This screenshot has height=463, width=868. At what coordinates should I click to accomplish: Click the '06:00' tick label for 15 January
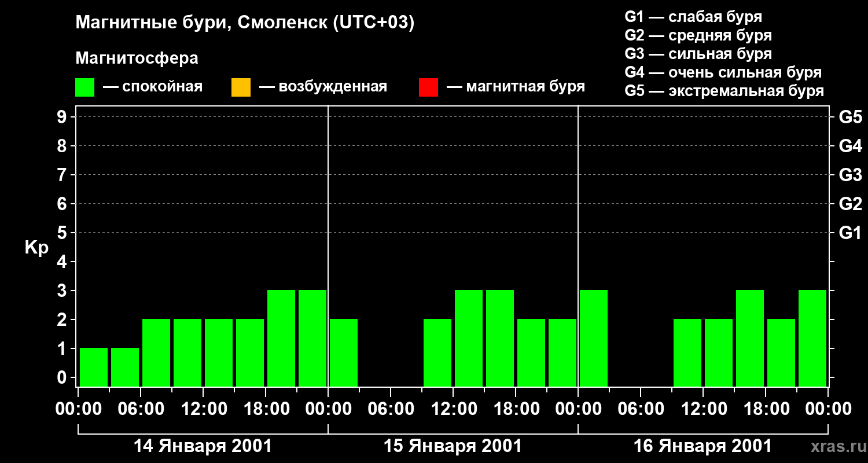tap(391, 409)
